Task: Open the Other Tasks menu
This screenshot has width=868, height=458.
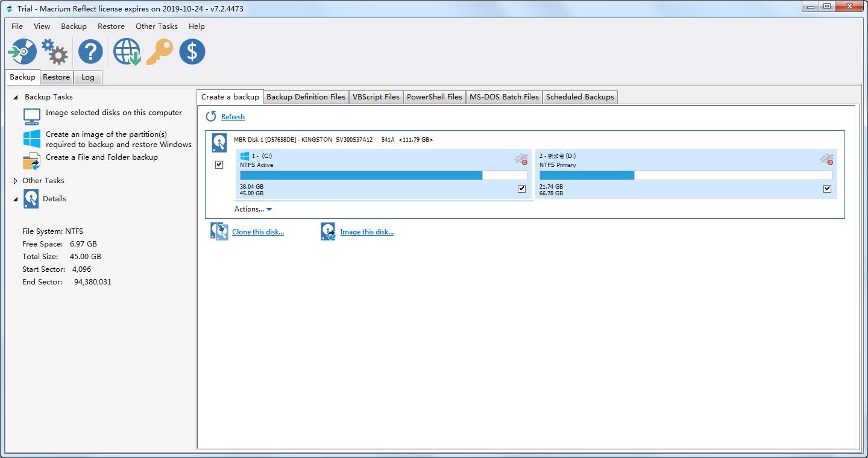Action: point(156,27)
